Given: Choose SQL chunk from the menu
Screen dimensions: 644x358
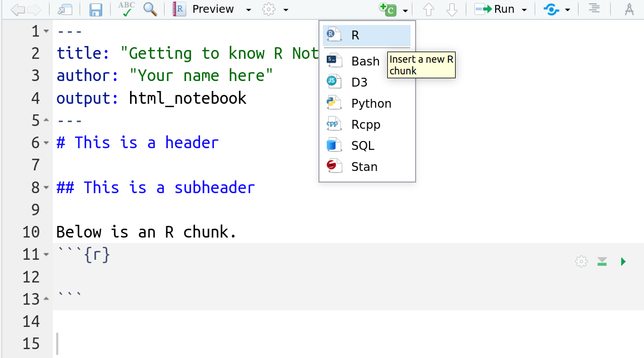Looking at the screenshot, I should pos(367,145).
